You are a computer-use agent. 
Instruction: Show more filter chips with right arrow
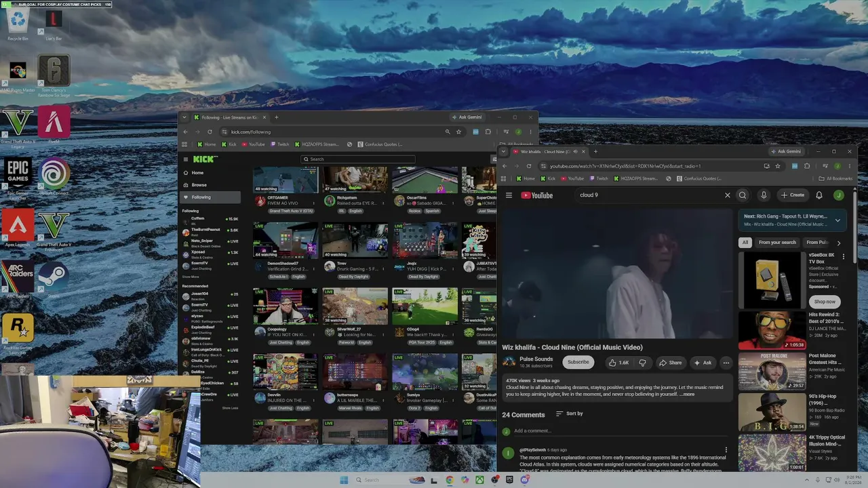point(839,243)
